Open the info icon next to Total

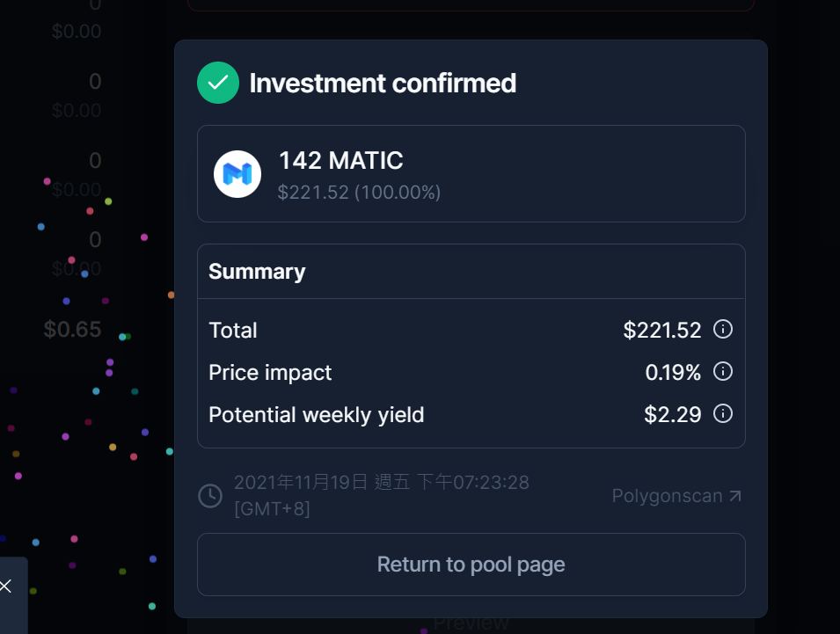pyautogui.click(x=723, y=329)
